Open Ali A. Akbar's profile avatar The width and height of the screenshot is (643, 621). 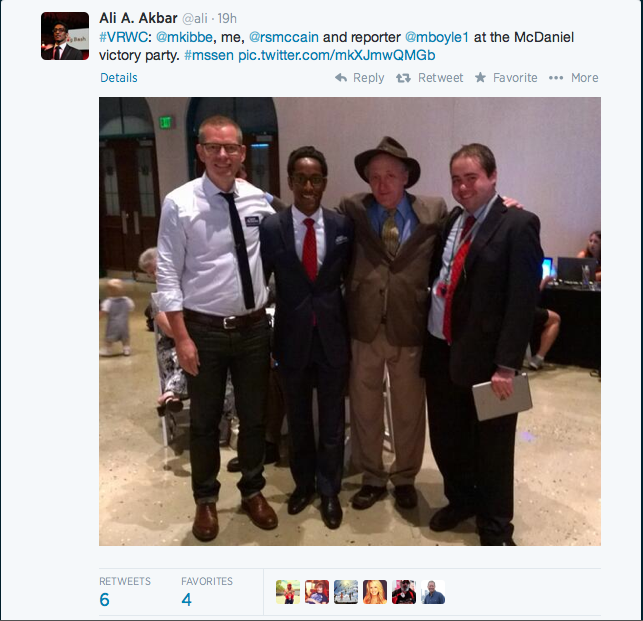tap(65, 36)
